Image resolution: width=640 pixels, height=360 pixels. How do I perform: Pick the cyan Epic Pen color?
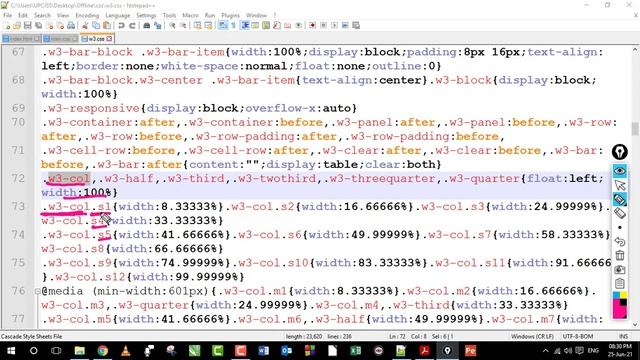pyautogui.click(x=616, y=295)
